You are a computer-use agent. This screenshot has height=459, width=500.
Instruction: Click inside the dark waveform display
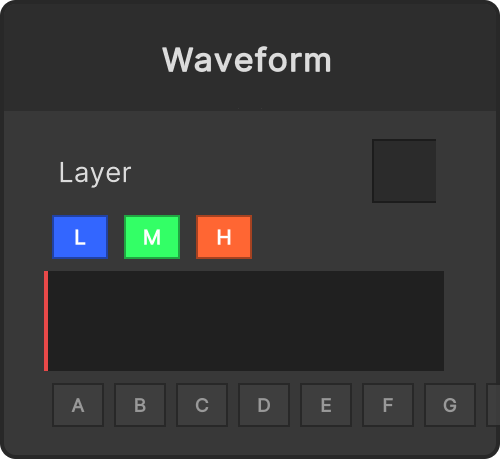246,321
